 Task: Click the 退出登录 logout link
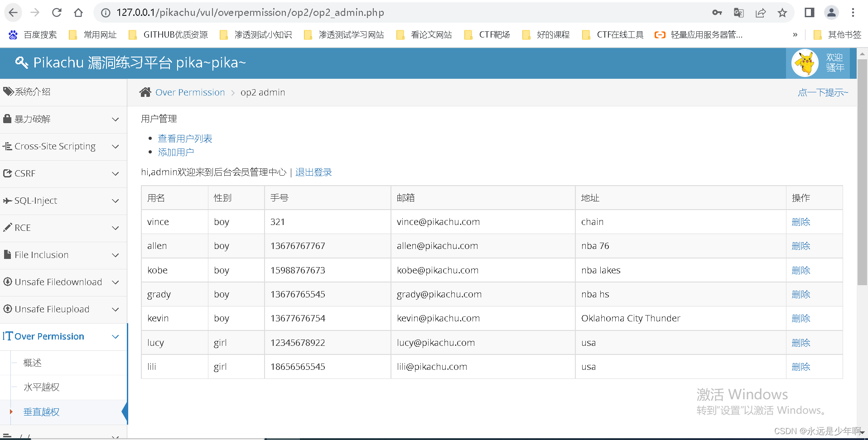click(313, 172)
